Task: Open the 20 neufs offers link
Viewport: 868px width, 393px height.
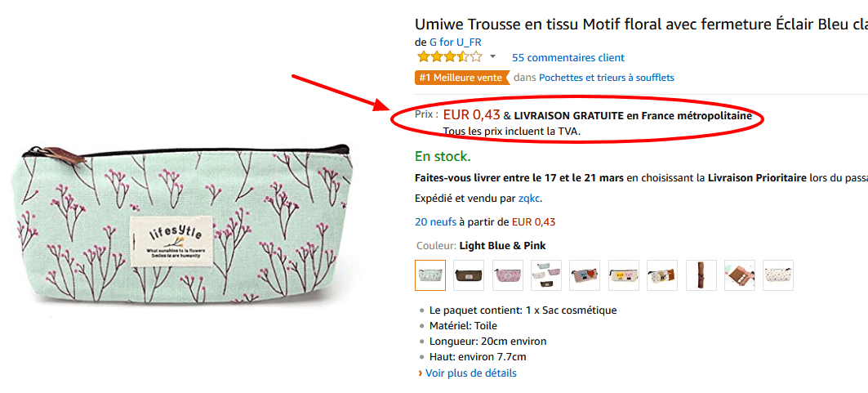Action: pos(435,221)
